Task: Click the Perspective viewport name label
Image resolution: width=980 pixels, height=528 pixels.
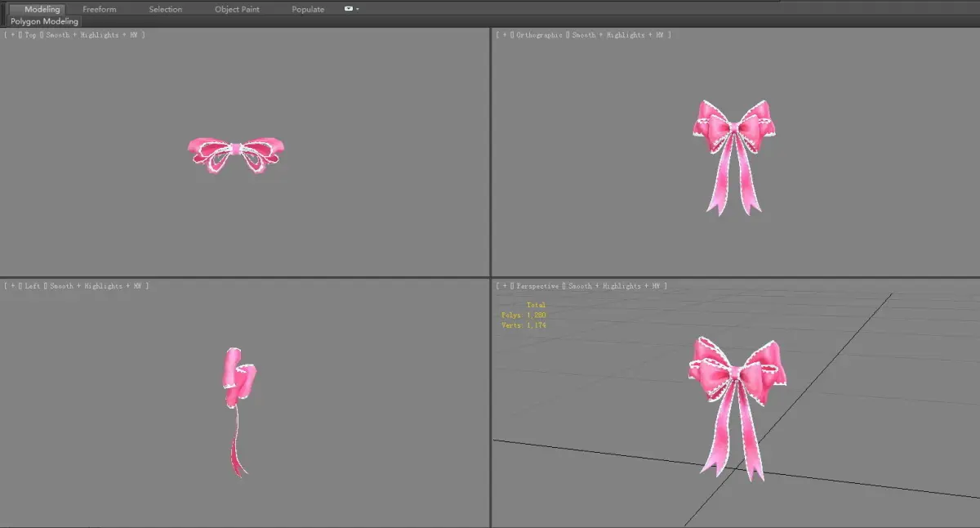Action: [x=537, y=286]
